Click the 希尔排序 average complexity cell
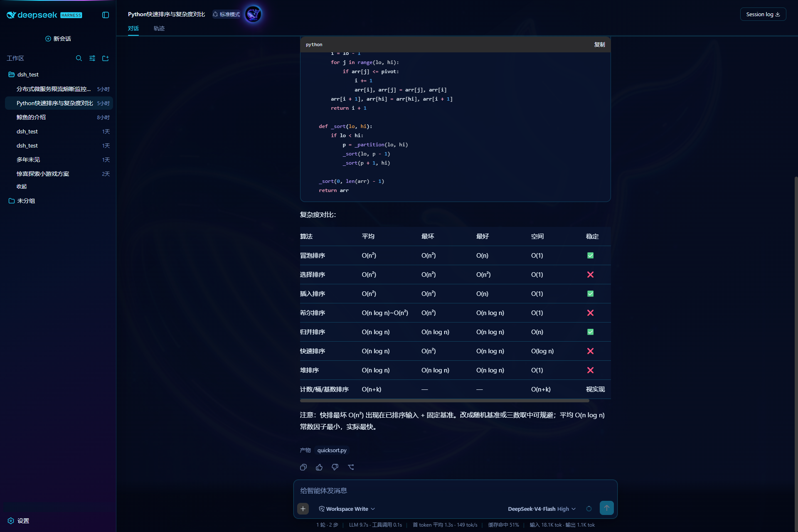Screen dimensions: 798x532 tap(385, 313)
